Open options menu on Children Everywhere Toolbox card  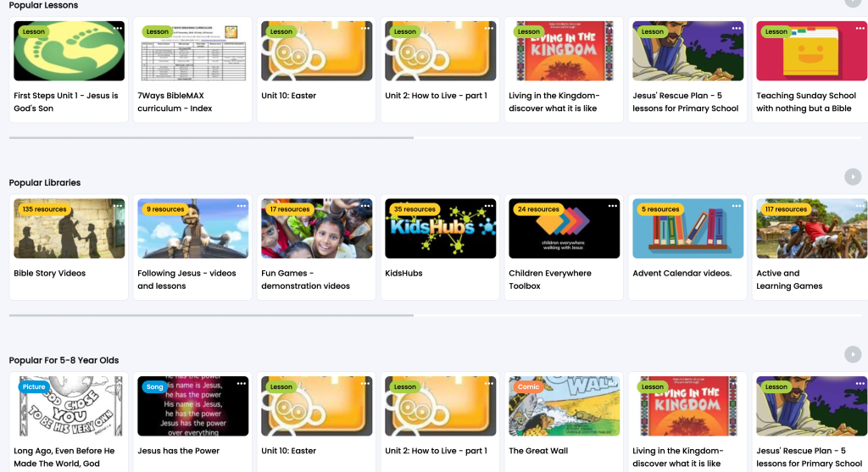point(613,206)
